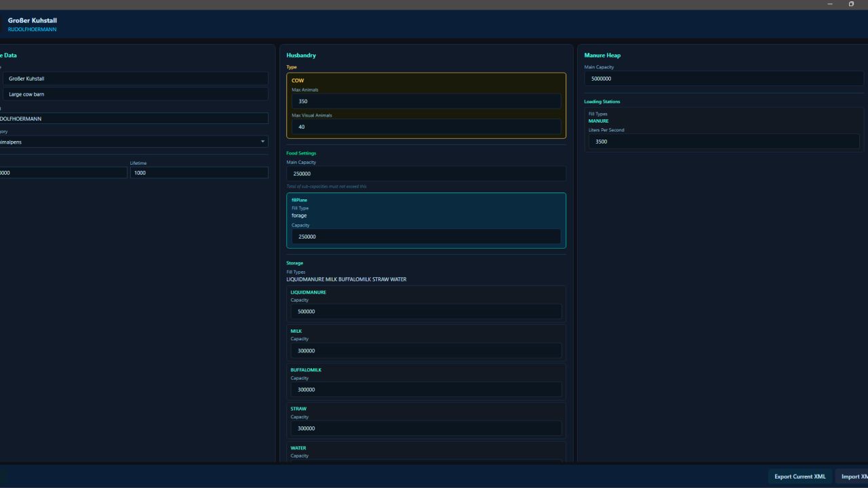Edit the Max Visual Animals value 40
The width and height of the screenshot is (868, 488).
coord(426,127)
